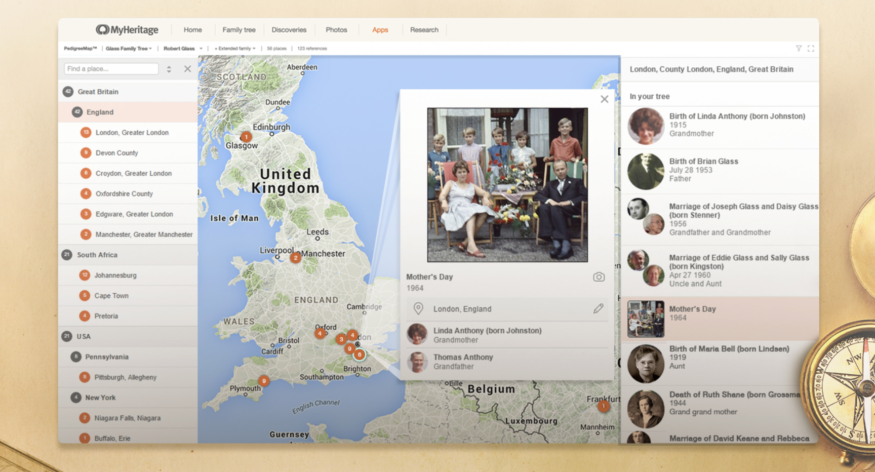Click the Oxford map marker
This screenshot has width=875, height=472.
[x=320, y=334]
